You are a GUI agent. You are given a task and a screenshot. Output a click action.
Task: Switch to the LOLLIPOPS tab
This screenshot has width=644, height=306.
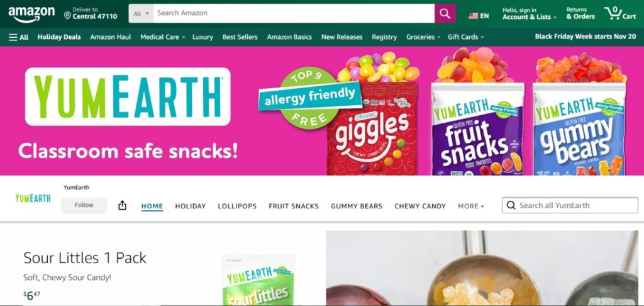pyautogui.click(x=237, y=206)
